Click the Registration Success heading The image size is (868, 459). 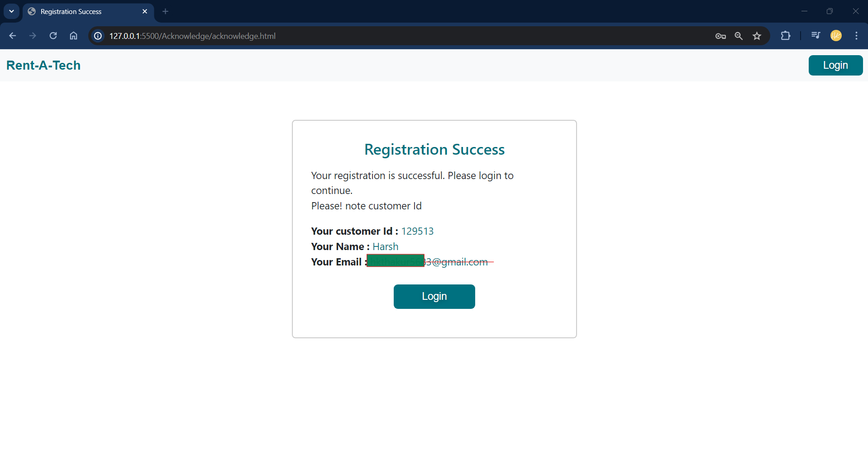coord(434,149)
